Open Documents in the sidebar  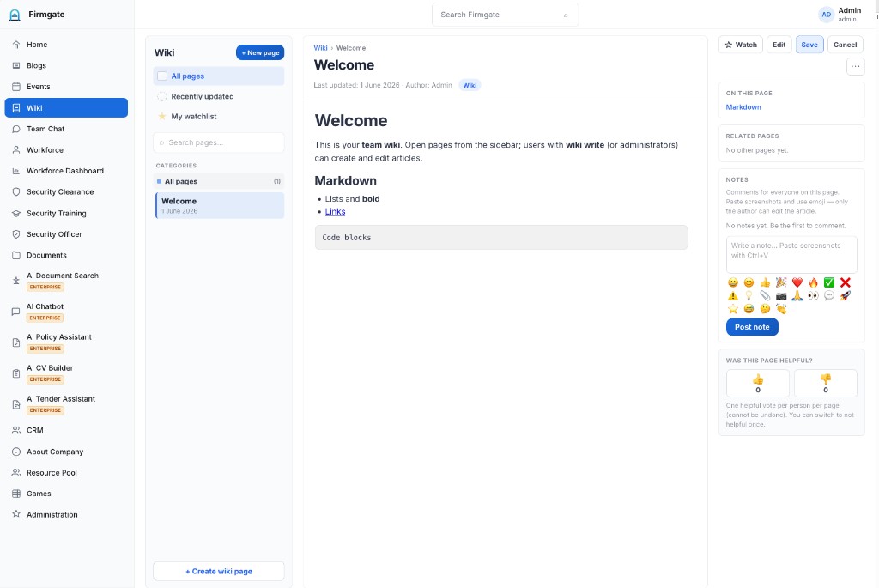(66, 255)
